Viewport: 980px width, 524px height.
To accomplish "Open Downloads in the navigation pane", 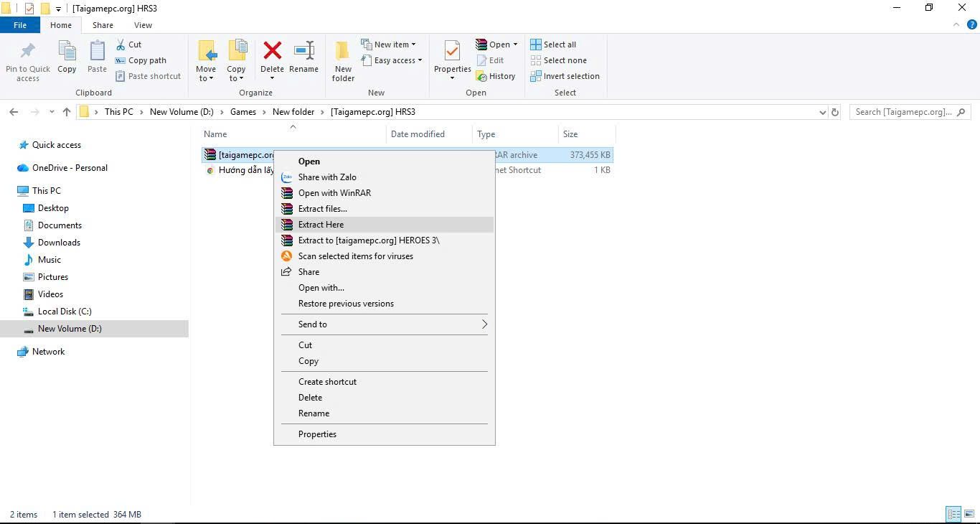I will coord(59,243).
